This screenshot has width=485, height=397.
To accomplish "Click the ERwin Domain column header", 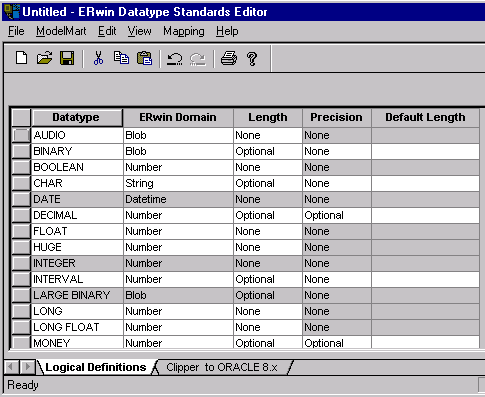I will tap(178, 117).
